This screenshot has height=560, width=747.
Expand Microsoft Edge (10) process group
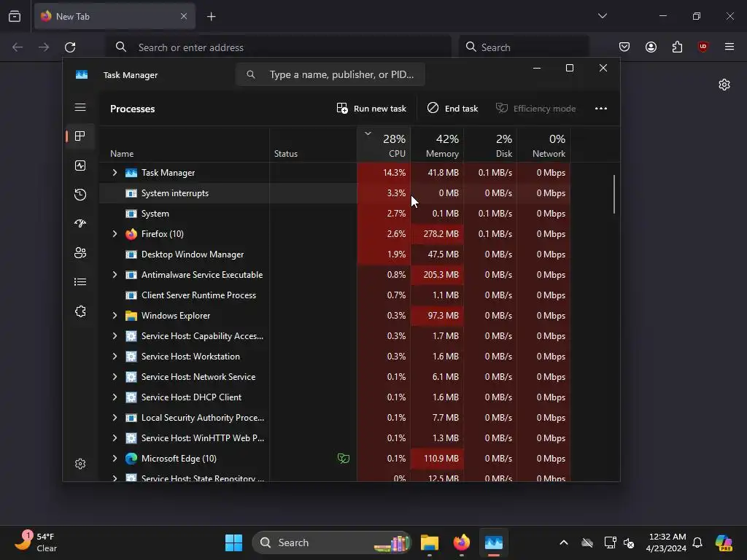coord(115,459)
